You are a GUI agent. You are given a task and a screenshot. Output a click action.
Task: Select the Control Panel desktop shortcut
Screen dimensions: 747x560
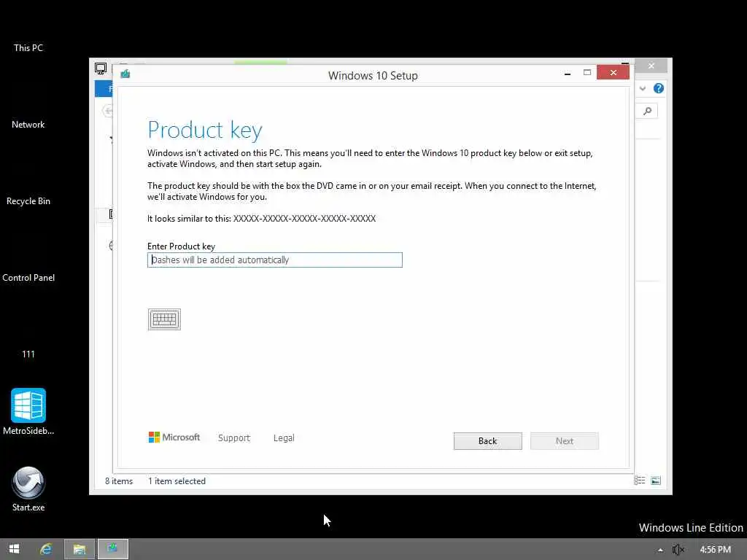(28, 278)
